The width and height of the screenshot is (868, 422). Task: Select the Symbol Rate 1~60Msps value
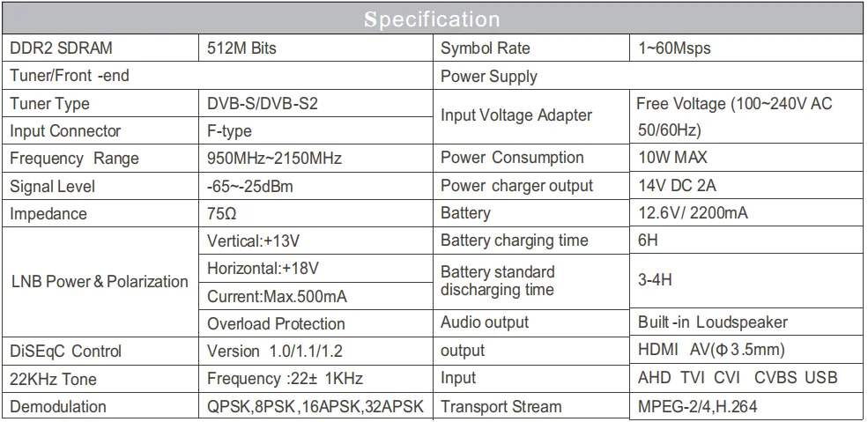[675, 48]
